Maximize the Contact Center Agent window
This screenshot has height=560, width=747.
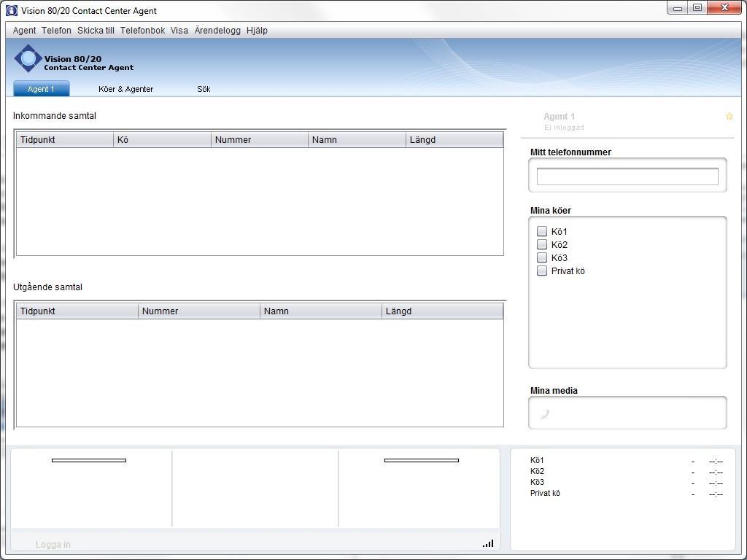(697, 7)
